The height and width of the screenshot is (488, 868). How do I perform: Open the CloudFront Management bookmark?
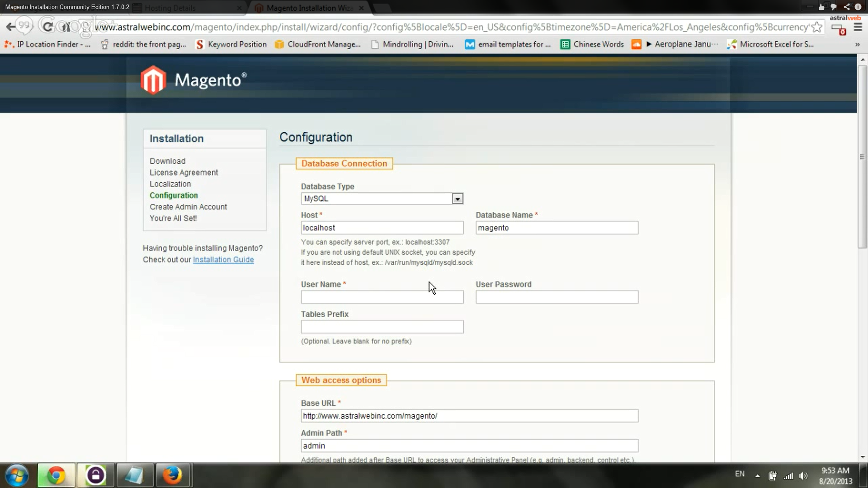pos(318,44)
